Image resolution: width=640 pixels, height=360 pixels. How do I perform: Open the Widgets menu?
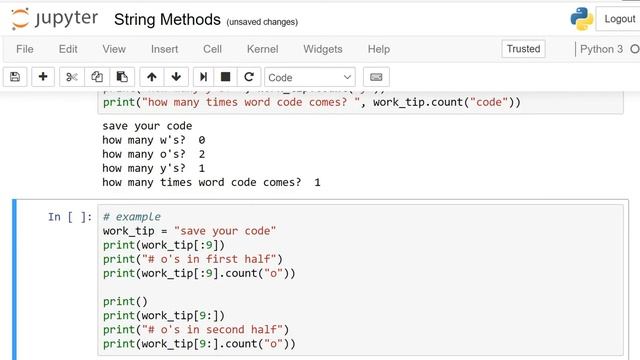point(322,49)
